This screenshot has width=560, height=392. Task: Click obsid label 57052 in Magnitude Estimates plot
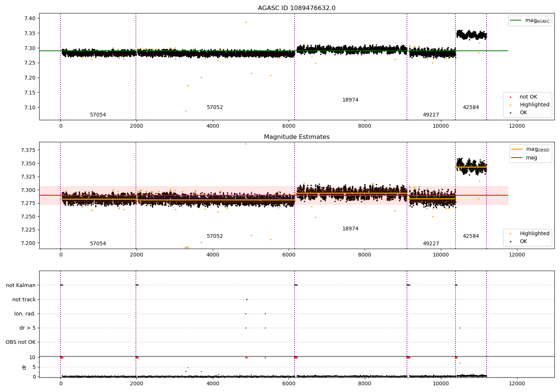tap(215, 236)
